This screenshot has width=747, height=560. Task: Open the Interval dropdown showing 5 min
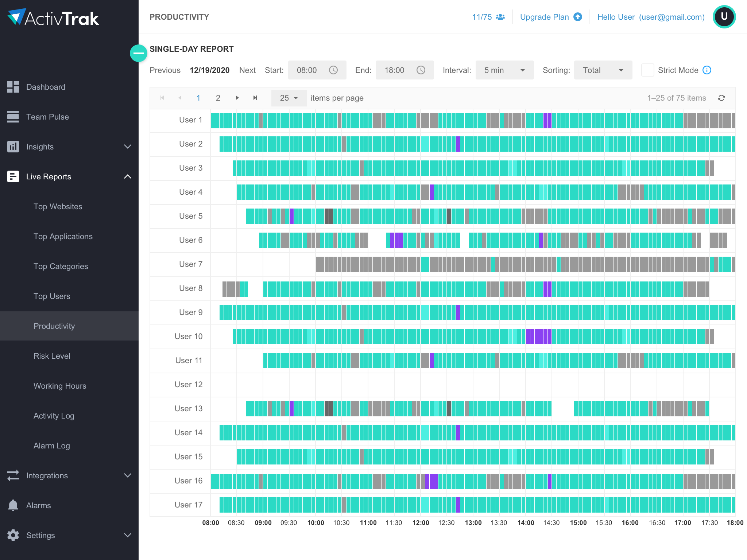tap(504, 70)
